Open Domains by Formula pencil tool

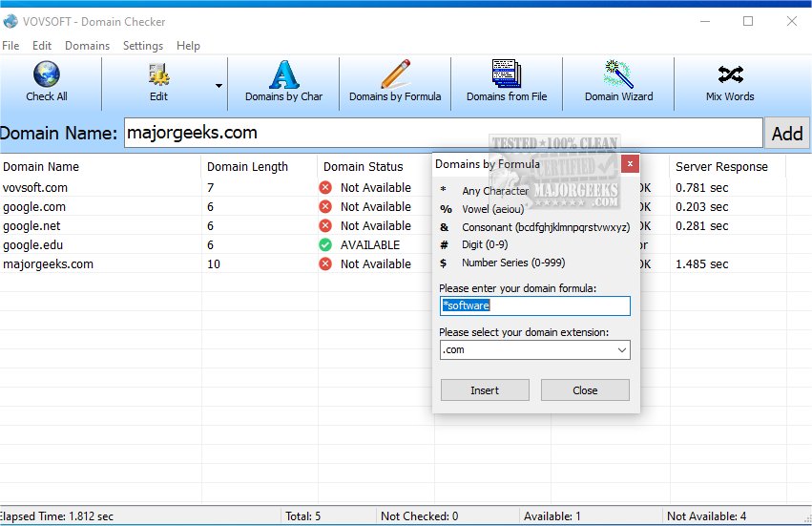pyautogui.click(x=395, y=83)
